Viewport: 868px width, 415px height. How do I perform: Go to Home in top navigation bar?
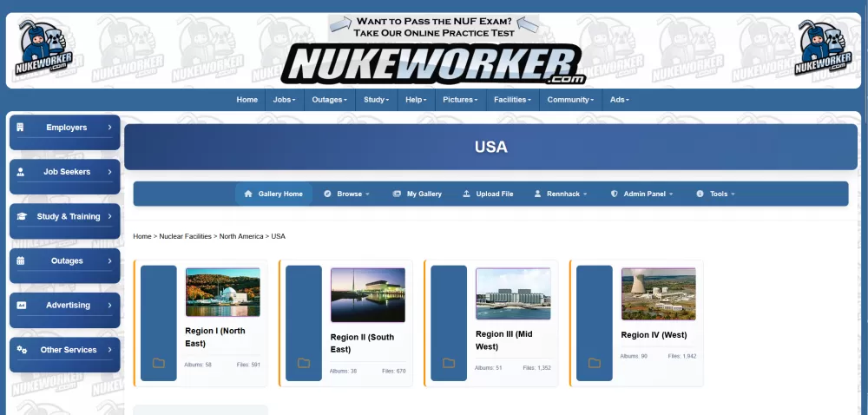coord(247,100)
